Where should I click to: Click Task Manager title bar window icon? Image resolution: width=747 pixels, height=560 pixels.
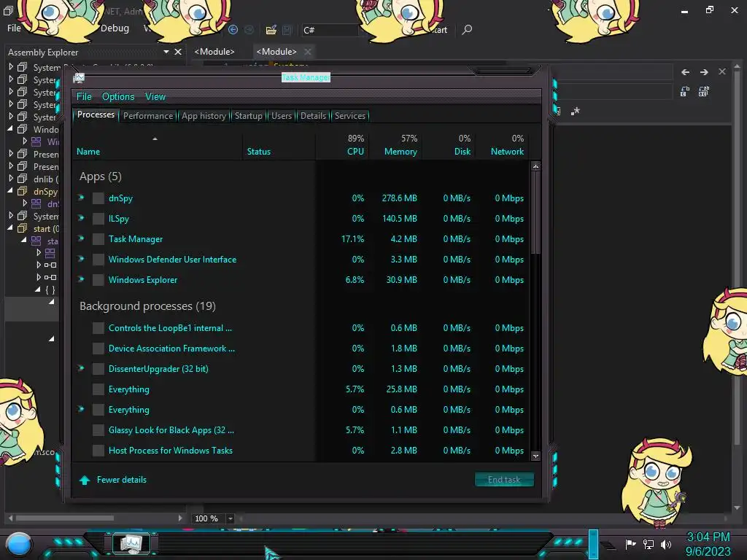pos(79,77)
